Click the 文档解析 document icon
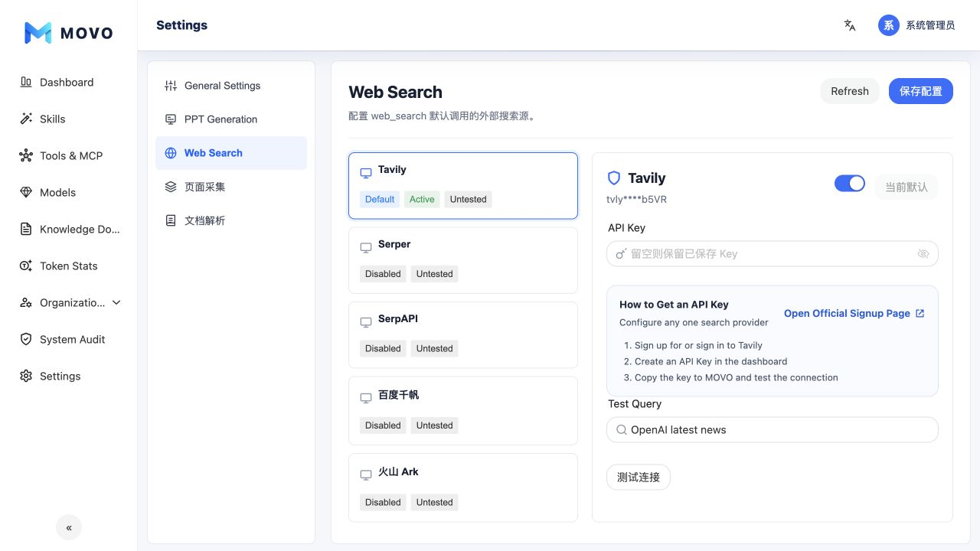 pos(171,220)
